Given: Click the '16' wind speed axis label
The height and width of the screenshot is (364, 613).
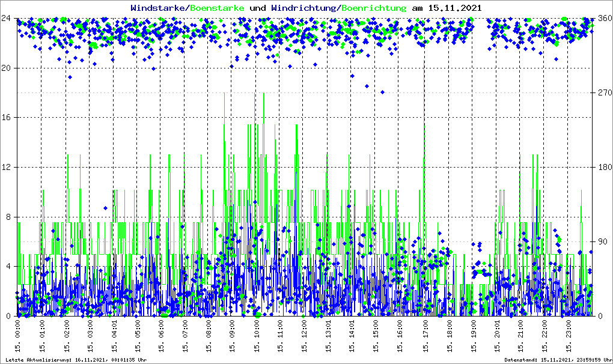Looking at the screenshot, I should point(6,118).
